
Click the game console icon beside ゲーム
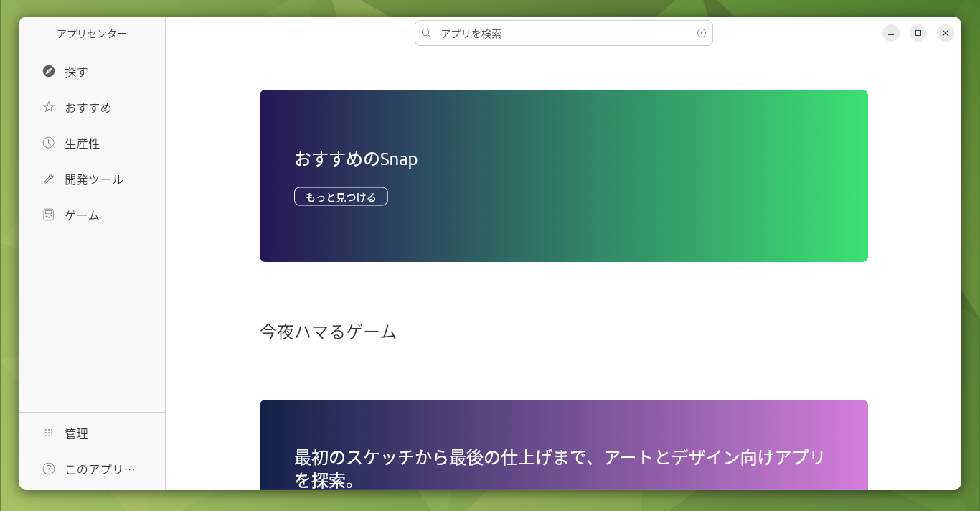[49, 215]
